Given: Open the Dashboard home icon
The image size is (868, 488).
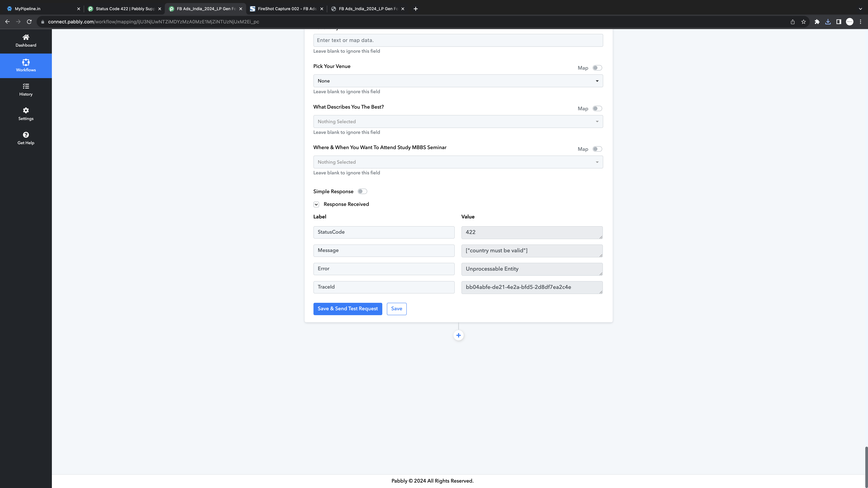Looking at the screenshot, I should [26, 37].
